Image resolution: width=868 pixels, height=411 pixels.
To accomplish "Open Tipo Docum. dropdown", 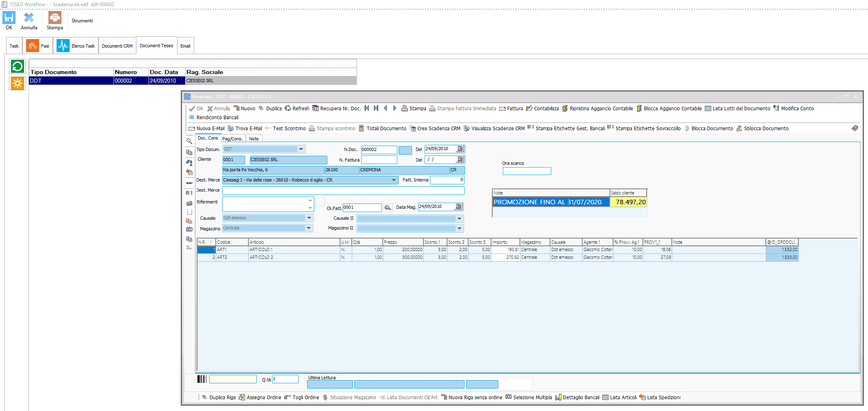I will 301,149.
